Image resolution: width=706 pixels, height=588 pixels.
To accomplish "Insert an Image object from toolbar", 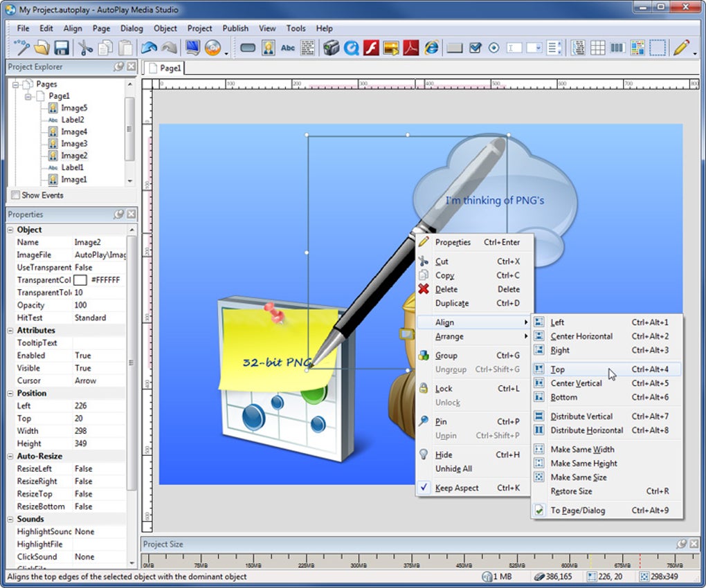I will pyautogui.click(x=269, y=48).
